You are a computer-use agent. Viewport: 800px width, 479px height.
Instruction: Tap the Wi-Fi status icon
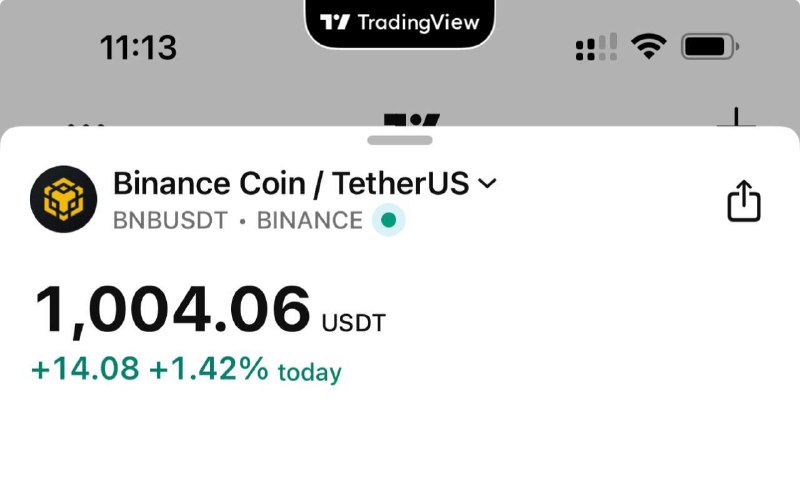point(648,46)
